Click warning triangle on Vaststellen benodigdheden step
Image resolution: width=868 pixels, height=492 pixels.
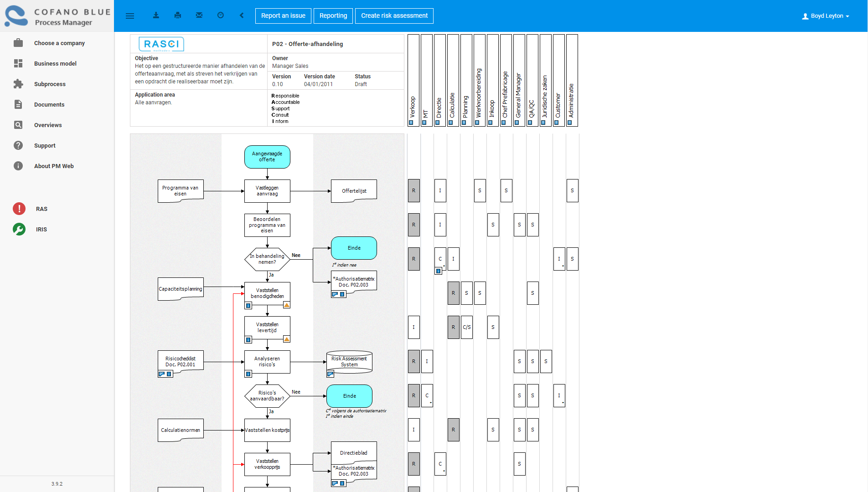tap(287, 305)
